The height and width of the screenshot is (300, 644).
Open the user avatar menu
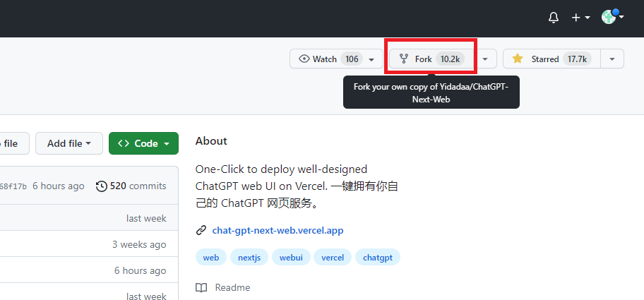[x=612, y=17]
